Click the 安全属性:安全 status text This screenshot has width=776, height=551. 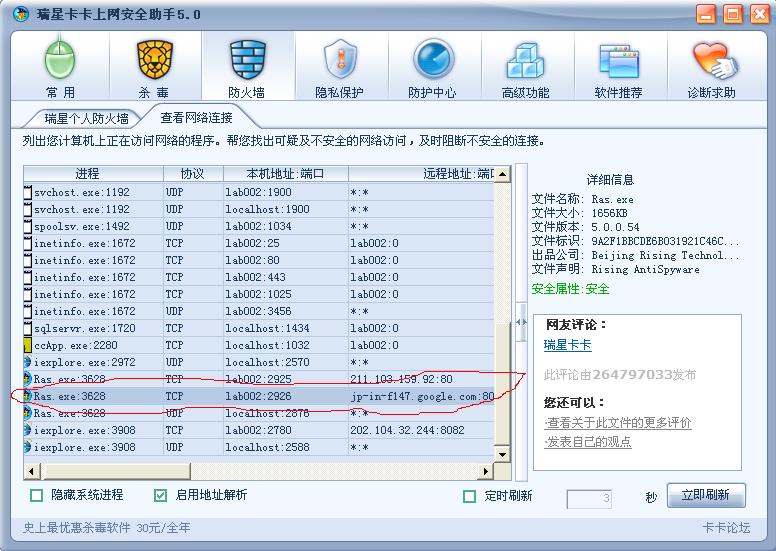[570, 289]
